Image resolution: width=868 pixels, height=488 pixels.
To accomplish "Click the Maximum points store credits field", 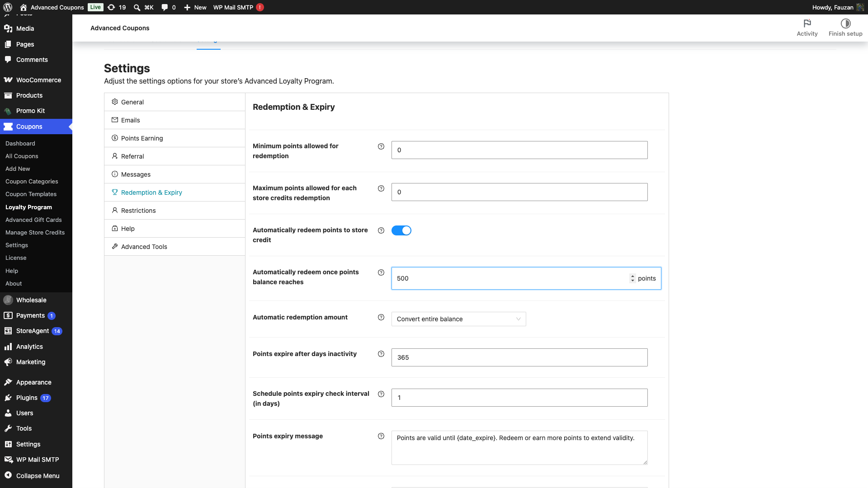I will pyautogui.click(x=519, y=192).
